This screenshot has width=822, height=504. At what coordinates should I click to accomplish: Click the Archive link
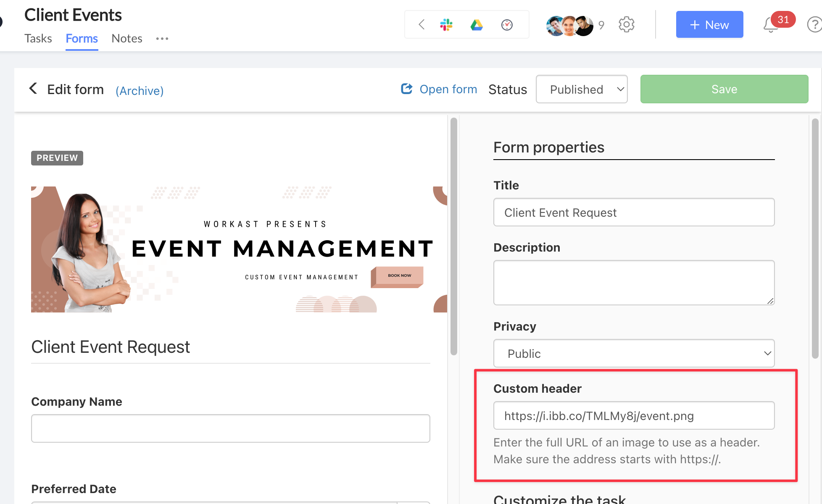[x=140, y=91]
